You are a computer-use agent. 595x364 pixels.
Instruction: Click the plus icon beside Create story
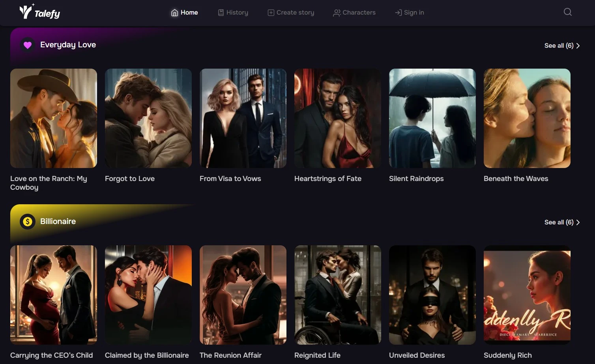(271, 13)
